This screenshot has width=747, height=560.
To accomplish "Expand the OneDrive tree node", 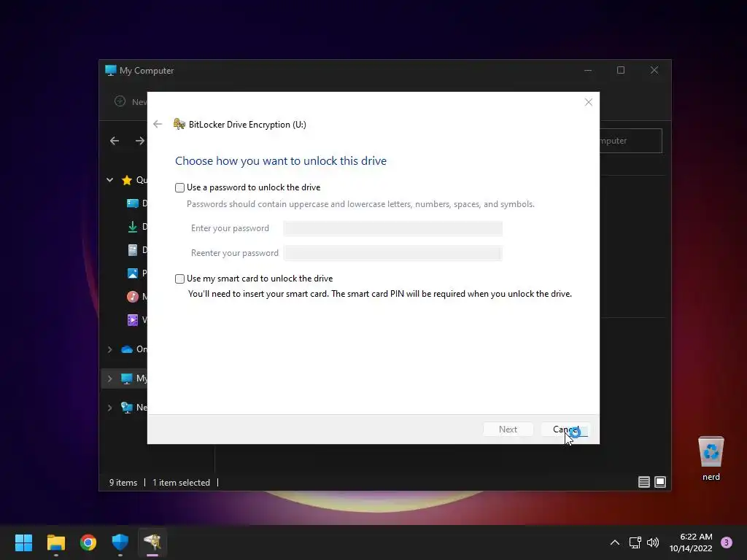I will click(x=109, y=349).
